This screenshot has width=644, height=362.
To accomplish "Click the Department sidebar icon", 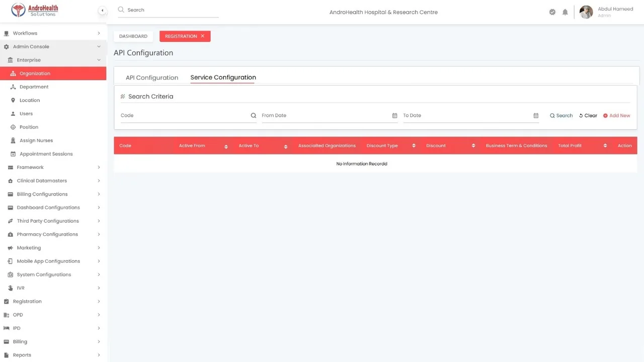I will (x=13, y=87).
